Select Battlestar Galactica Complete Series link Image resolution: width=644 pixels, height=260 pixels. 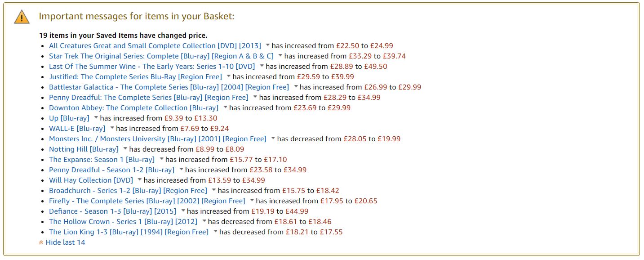[169, 87]
